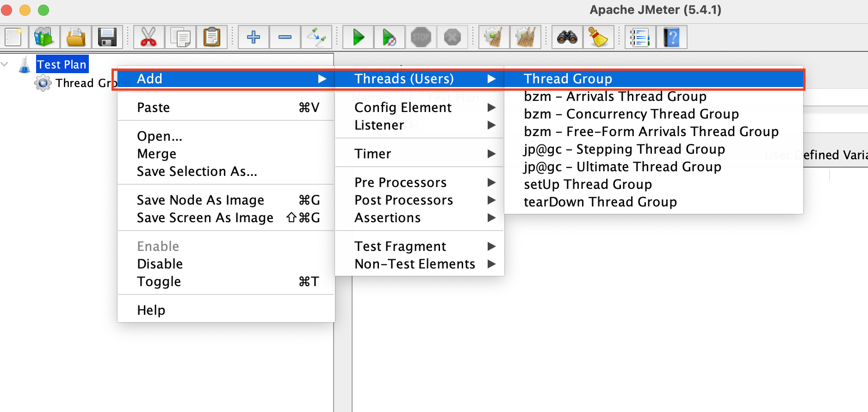Add jp@gc - Ultimate Thread Group

(x=653, y=167)
